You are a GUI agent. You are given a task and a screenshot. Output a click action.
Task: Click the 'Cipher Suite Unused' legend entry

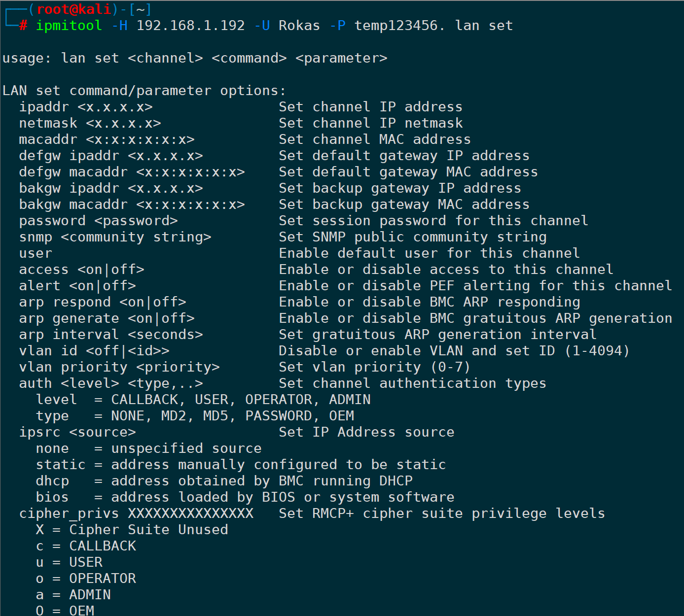click(x=148, y=530)
